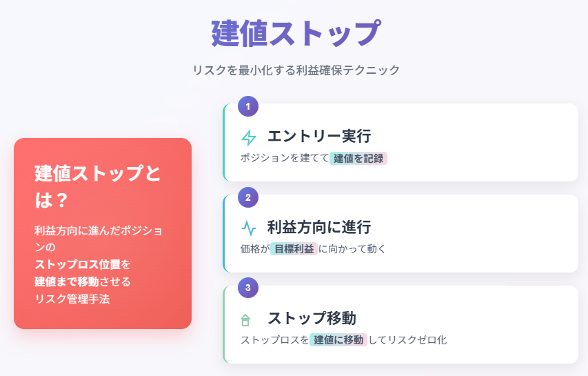
Task: Click ポジションを建てて description text
Action: [285, 158]
